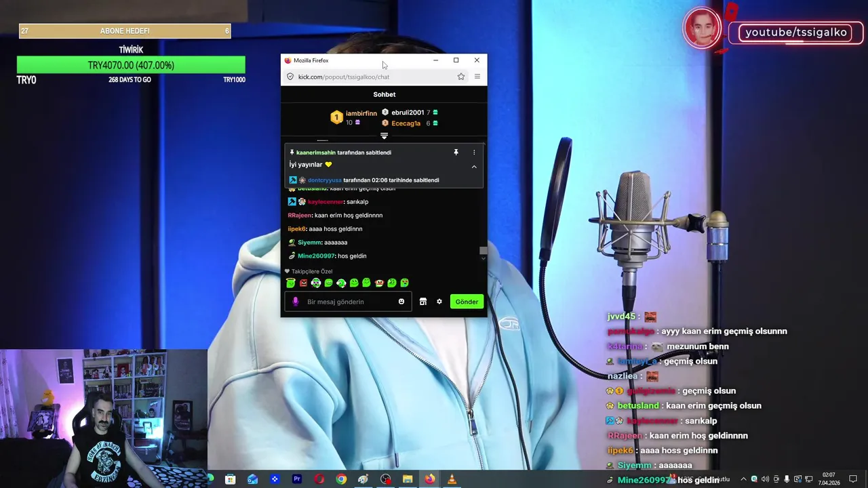Click the "Takipçilere Özel" emote label
The width and height of the screenshot is (868, 488).
312,272
